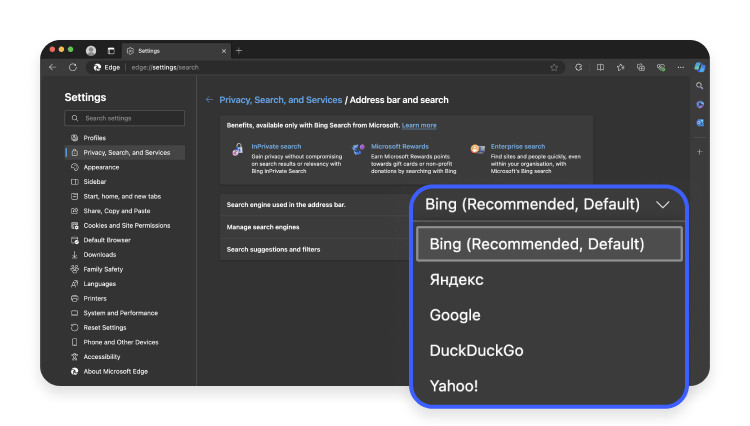The image size is (750, 426).
Task: Click the InPrivate search padlock icon
Action: pos(238,150)
